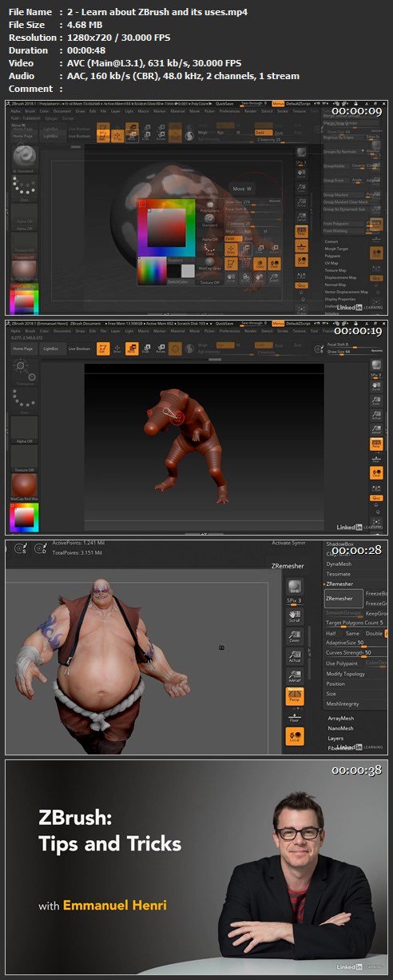Adjust Draw Size slider in 00:00:19 frame
The width and height of the screenshot is (393, 980).
click(355, 351)
